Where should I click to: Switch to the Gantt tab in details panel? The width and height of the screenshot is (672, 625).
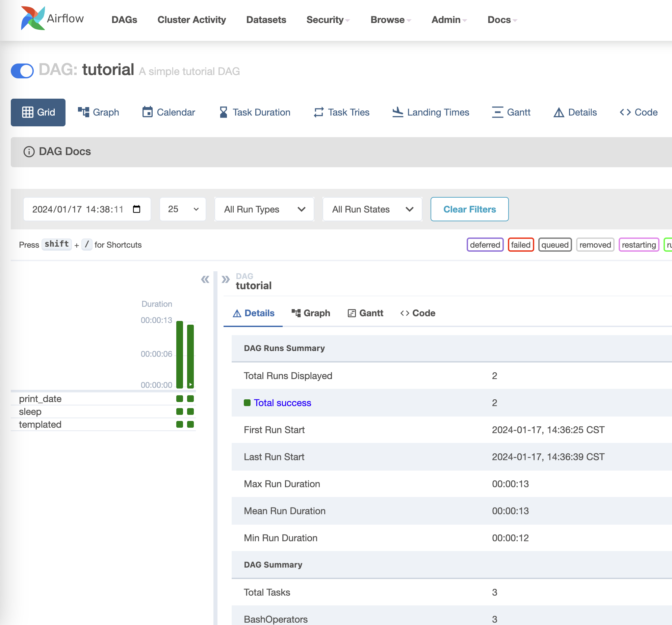click(365, 313)
